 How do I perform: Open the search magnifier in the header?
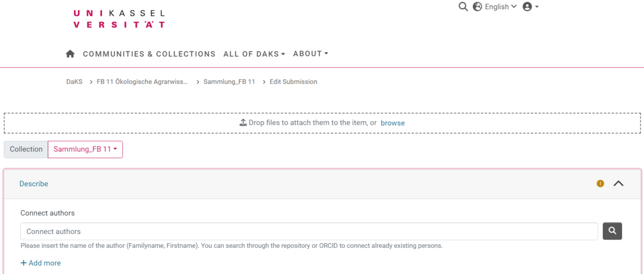tap(463, 7)
